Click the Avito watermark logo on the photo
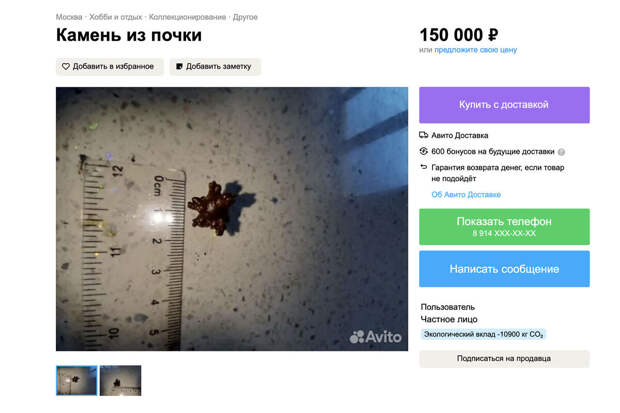 coord(375,337)
